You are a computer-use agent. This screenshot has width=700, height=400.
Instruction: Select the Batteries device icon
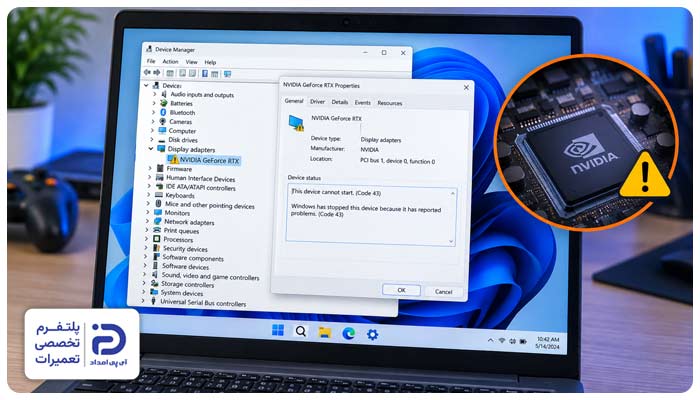coord(164,103)
